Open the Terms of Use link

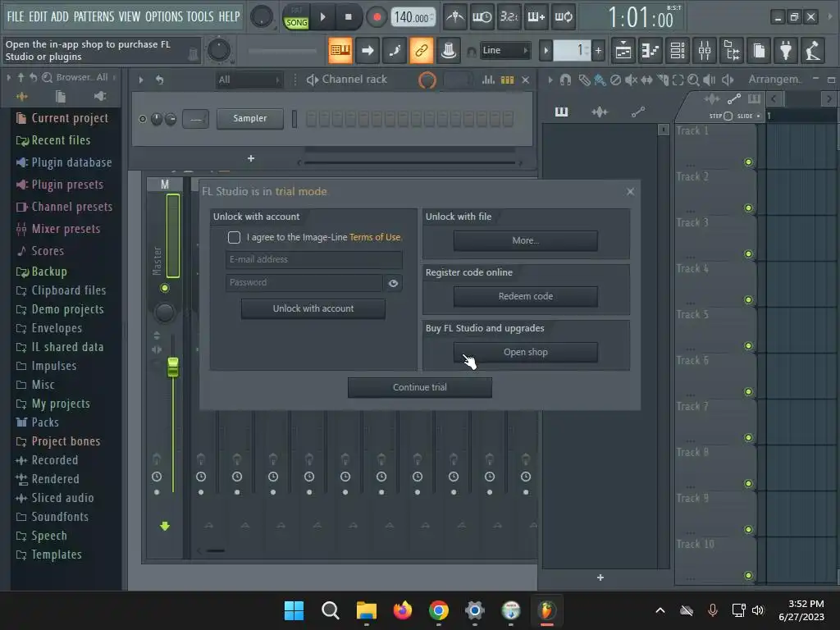(x=374, y=237)
